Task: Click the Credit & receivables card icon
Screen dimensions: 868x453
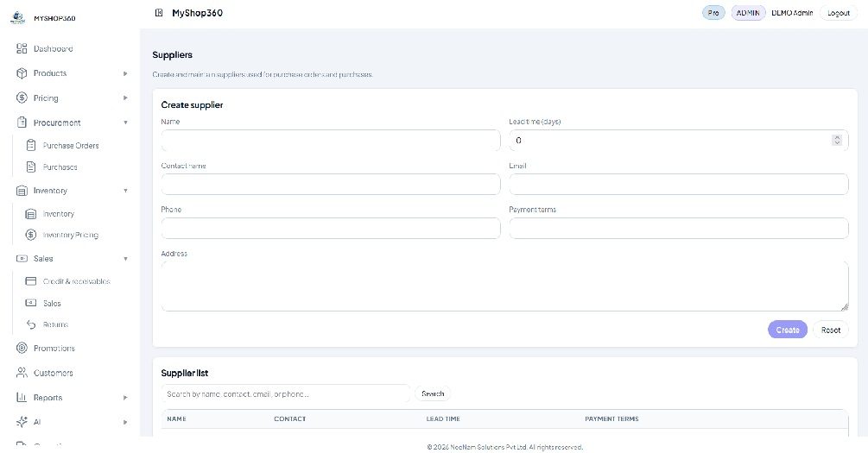Action: pos(31,281)
